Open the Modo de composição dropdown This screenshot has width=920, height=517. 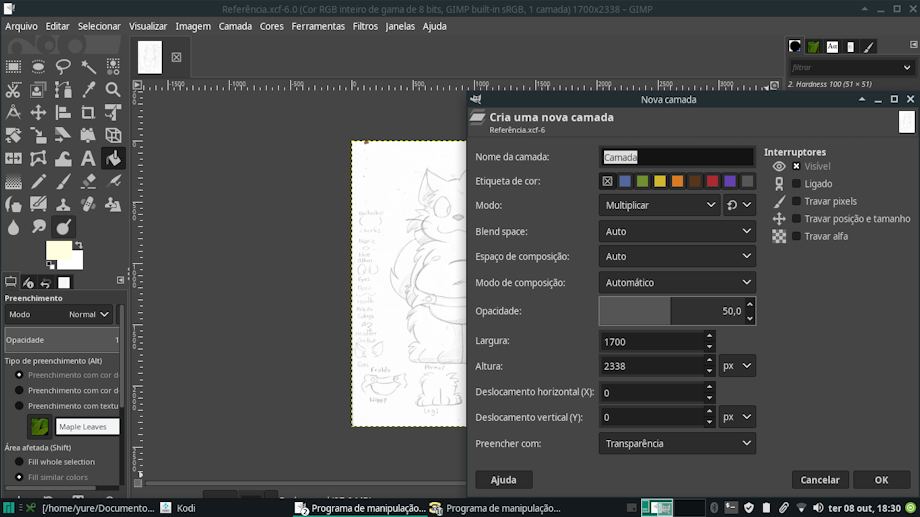pyautogui.click(x=677, y=282)
